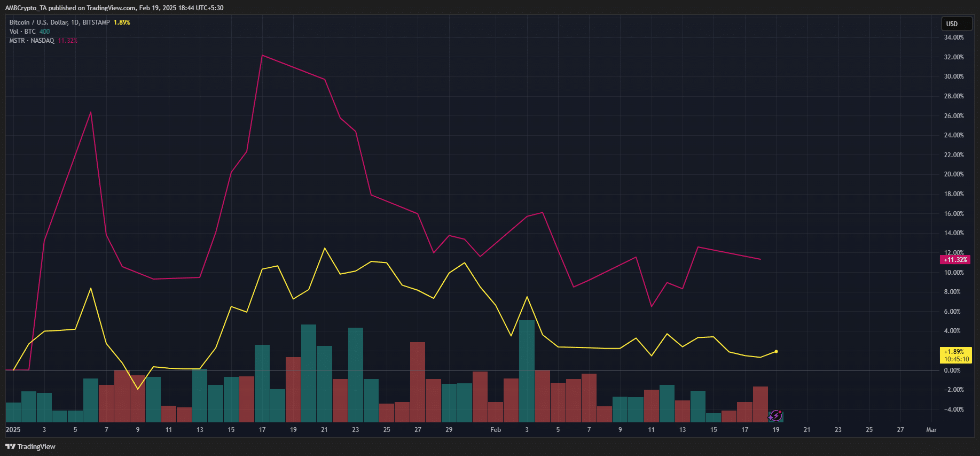The height and width of the screenshot is (456, 980).
Task: Click the 20.00% axis label
Action: coord(954,174)
